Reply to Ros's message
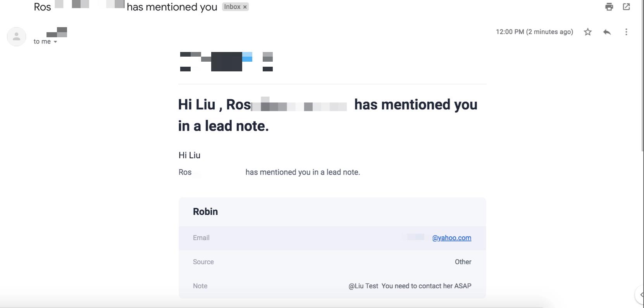The image size is (644, 308). pyautogui.click(x=607, y=32)
